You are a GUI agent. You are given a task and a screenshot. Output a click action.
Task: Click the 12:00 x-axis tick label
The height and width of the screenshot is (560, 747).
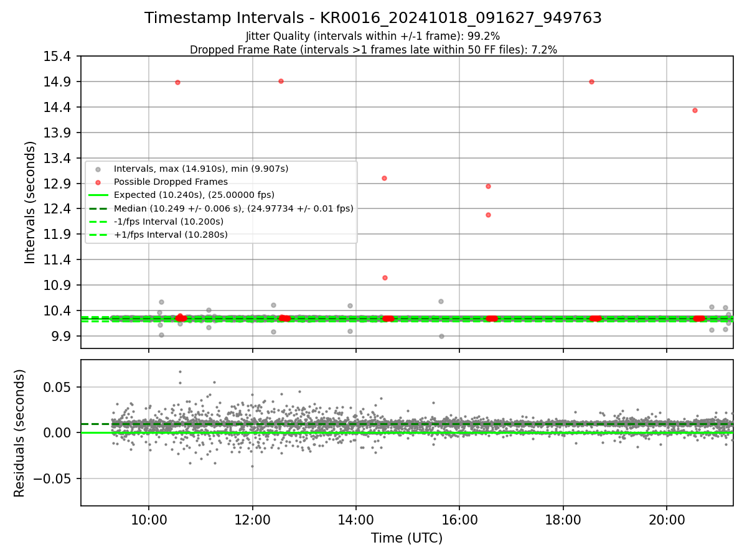click(x=252, y=520)
